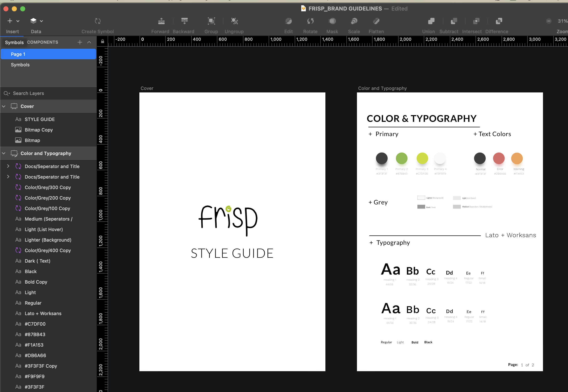Click the COLOR & TYPOGRAPHY heading
Image resolution: width=568 pixels, height=392 pixels.
click(421, 119)
